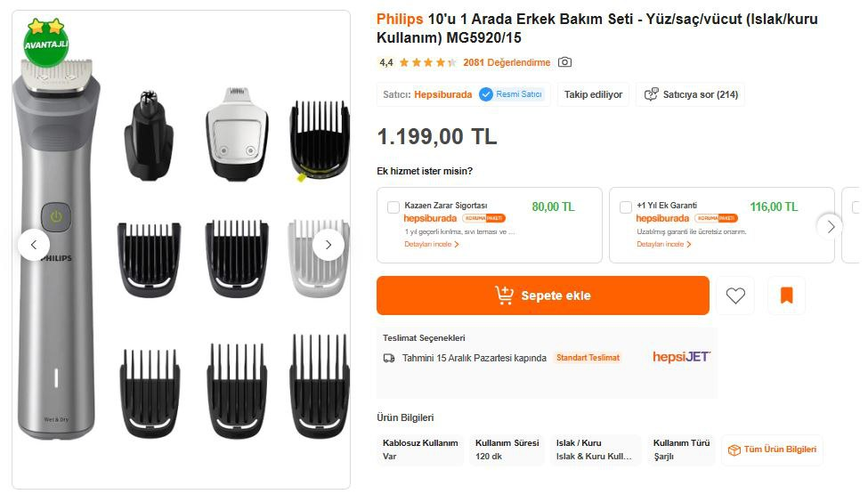This screenshot has height=494, width=868.
Task: Click the Takip ediliyor follow button
Action: pyautogui.click(x=594, y=94)
